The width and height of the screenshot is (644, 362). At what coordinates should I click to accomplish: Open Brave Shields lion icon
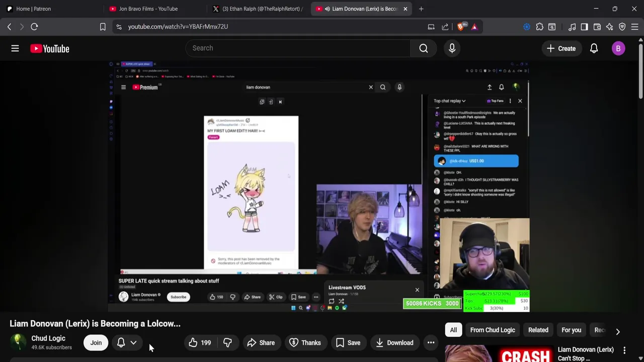[461, 27]
